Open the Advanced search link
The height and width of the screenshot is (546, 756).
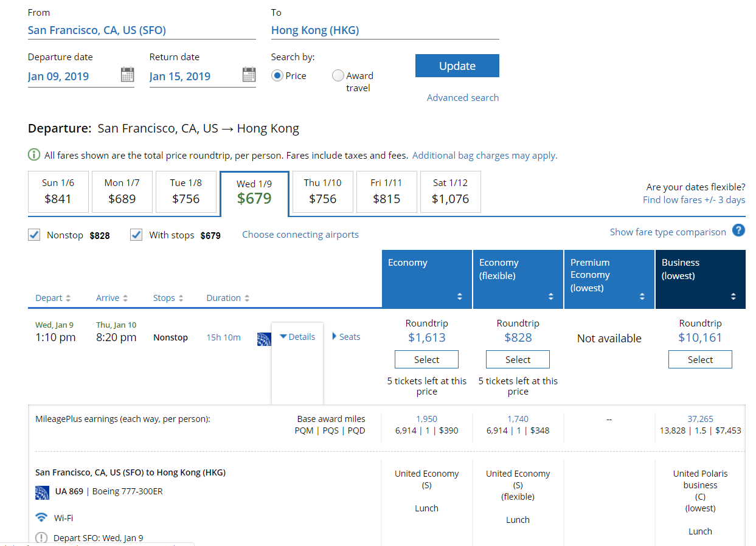(x=462, y=97)
